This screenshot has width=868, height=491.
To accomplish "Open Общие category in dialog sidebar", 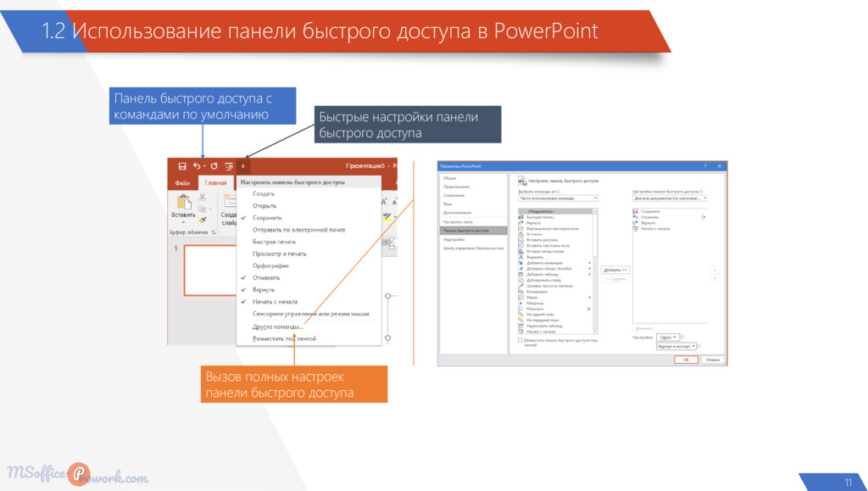I will [473, 178].
